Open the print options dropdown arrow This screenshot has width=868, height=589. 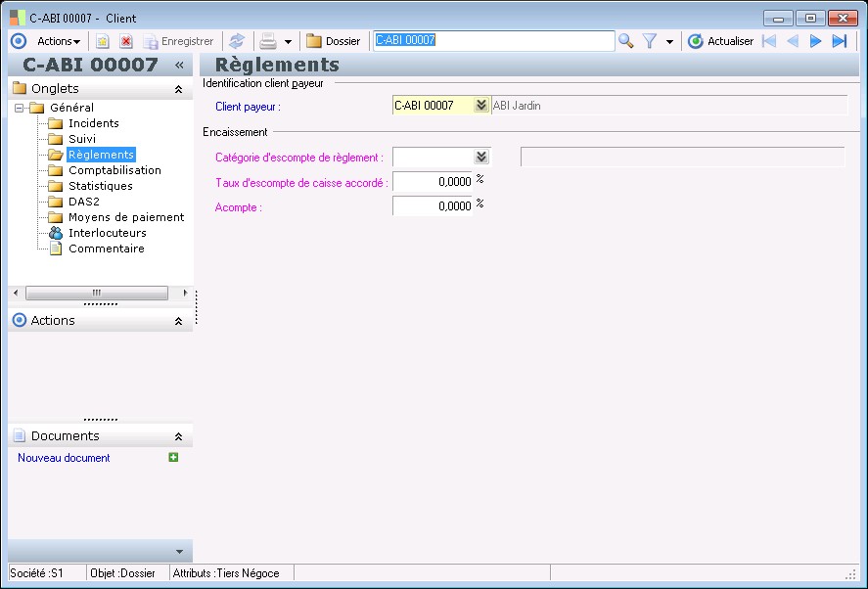[x=288, y=41]
